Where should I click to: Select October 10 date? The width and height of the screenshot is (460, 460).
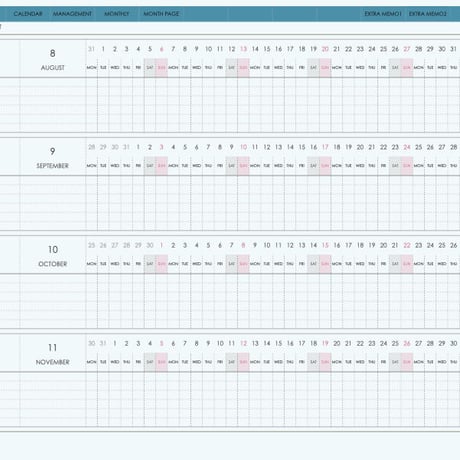267,245
